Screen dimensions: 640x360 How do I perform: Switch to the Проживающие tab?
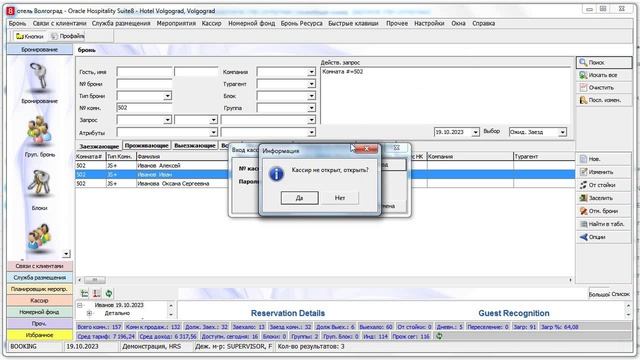tap(147, 146)
